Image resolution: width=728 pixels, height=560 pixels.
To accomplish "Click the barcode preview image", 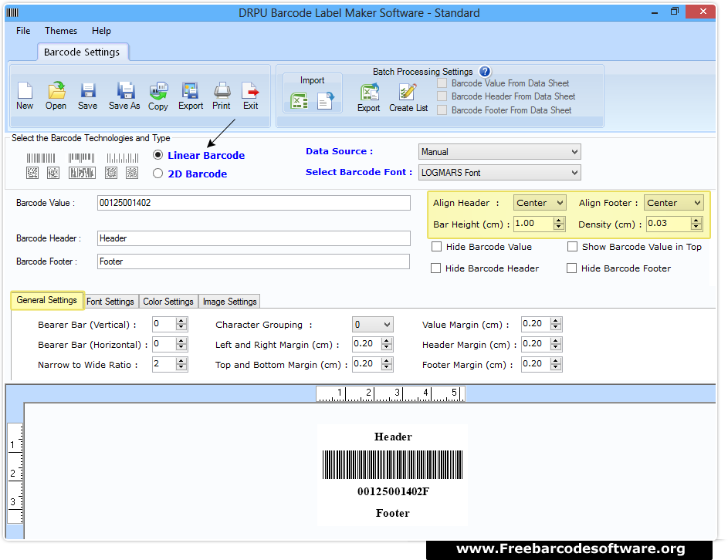I will (393, 464).
